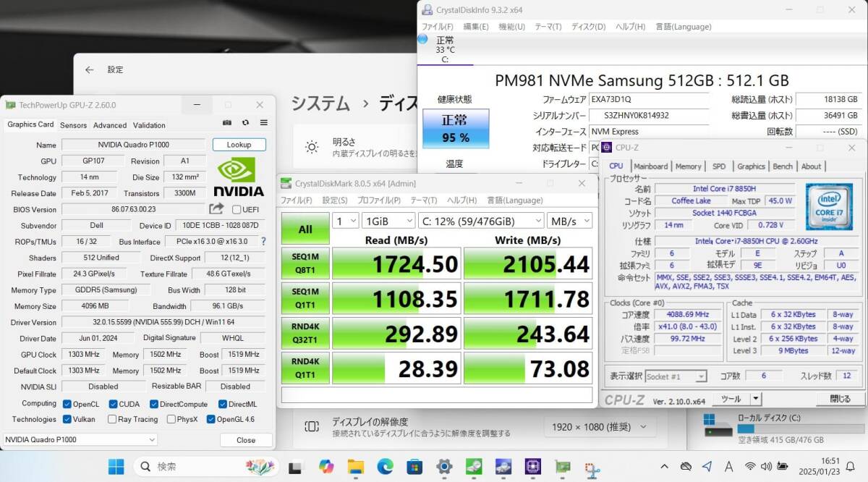Click the NVIDIA logo in GPU-Z

239,177
